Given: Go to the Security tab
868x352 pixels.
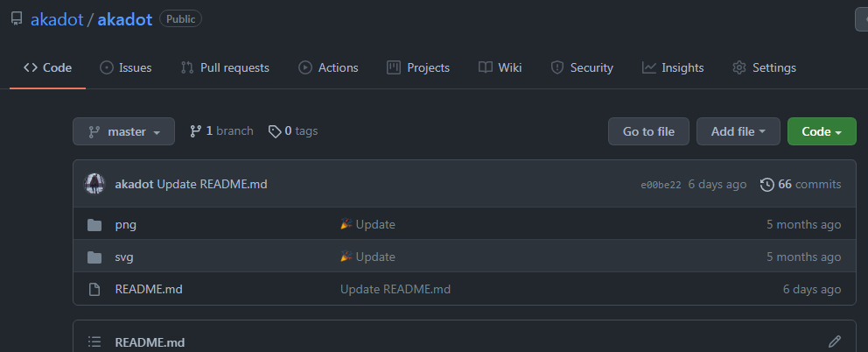Looking at the screenshot, I should [582, 67].
